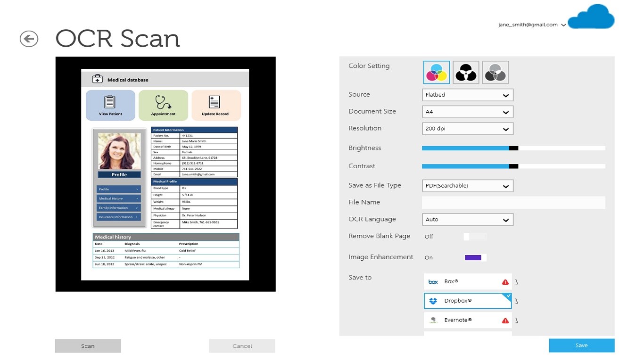This screenshot has height=362, width=644.
Task: Select the full color setting icon
Action: click(437, 73)
